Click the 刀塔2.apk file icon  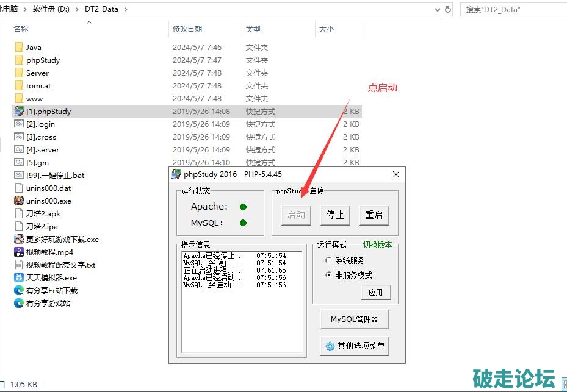19,214
